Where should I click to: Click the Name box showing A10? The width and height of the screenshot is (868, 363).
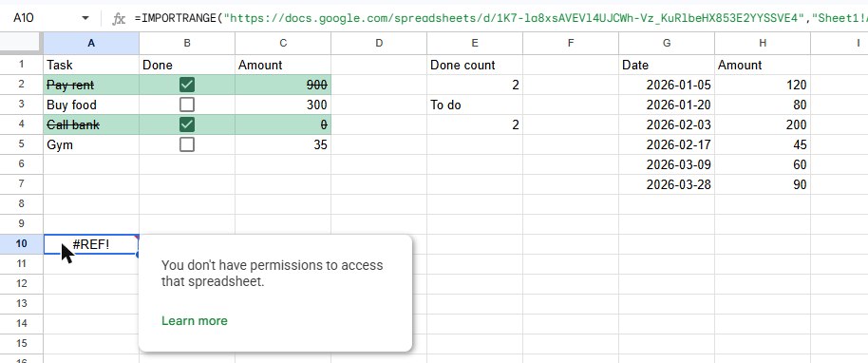tap(23, 18)
